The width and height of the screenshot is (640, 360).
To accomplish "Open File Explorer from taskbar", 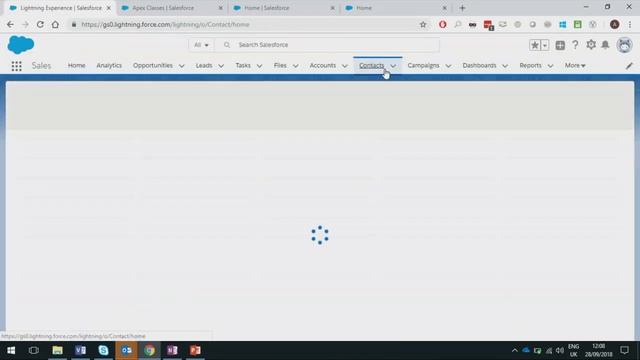I will (x=57, y=350).
